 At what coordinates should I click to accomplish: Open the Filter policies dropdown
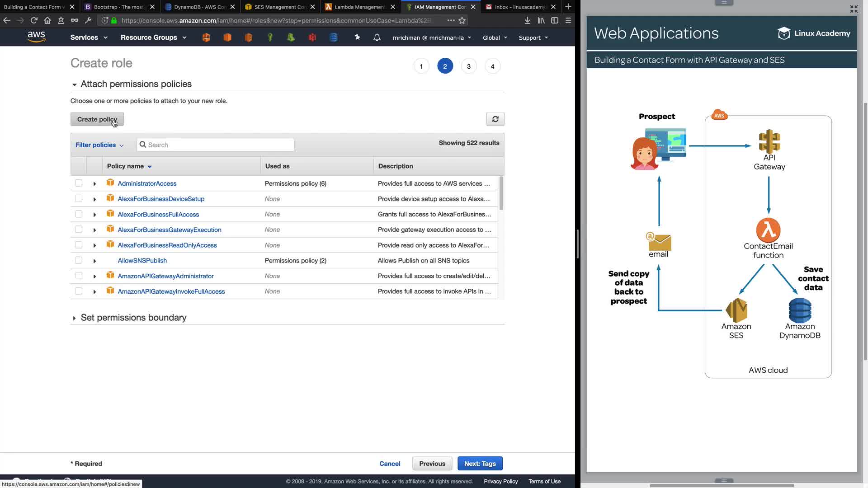pyautogui.click(x=99, y=145)
